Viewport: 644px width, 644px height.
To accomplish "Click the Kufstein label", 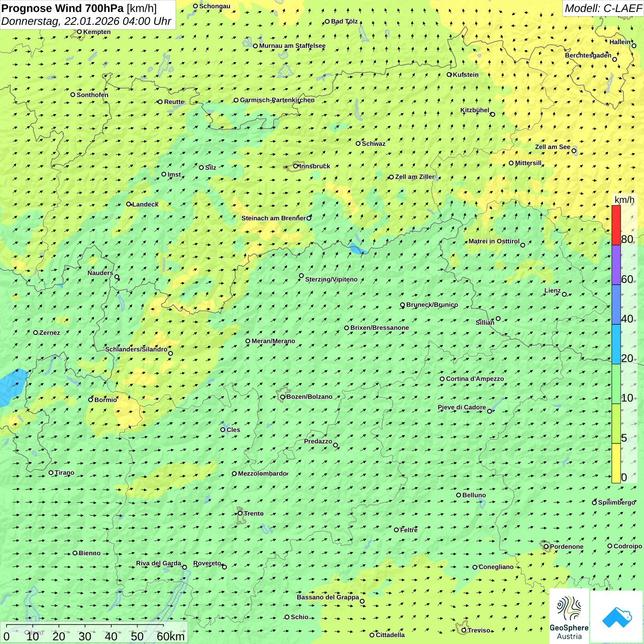I will [x=466, y=75].
